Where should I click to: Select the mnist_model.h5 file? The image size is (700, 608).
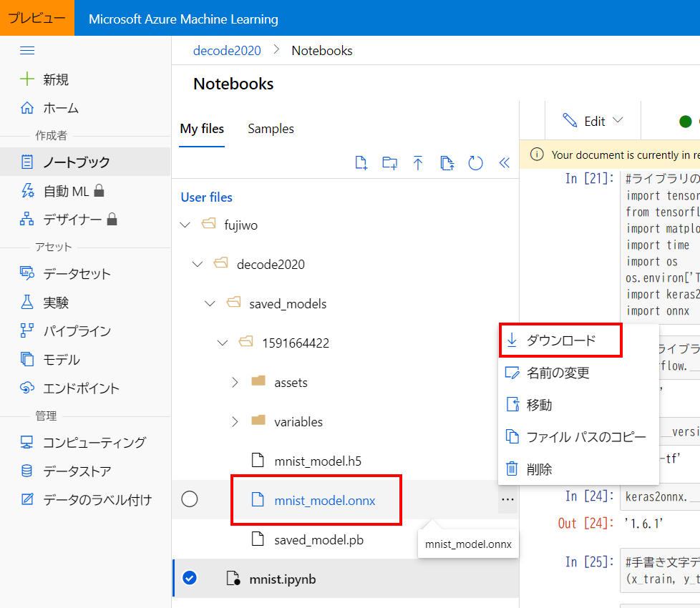coord(317,461)
